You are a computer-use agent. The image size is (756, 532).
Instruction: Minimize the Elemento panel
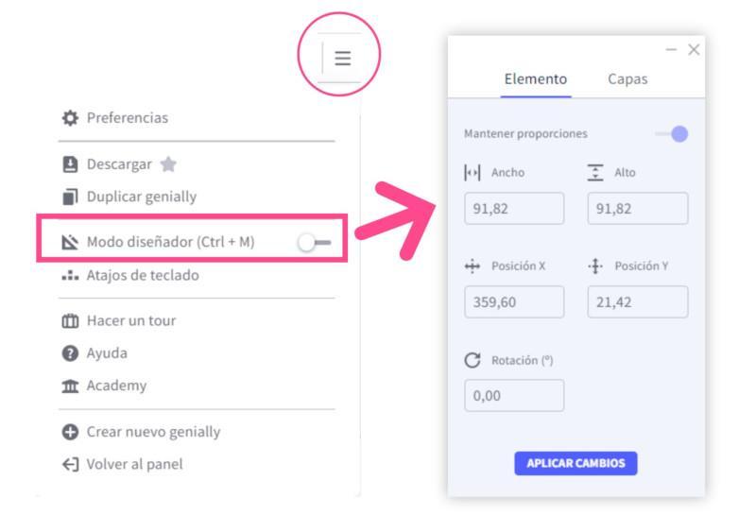coord(671,49)
